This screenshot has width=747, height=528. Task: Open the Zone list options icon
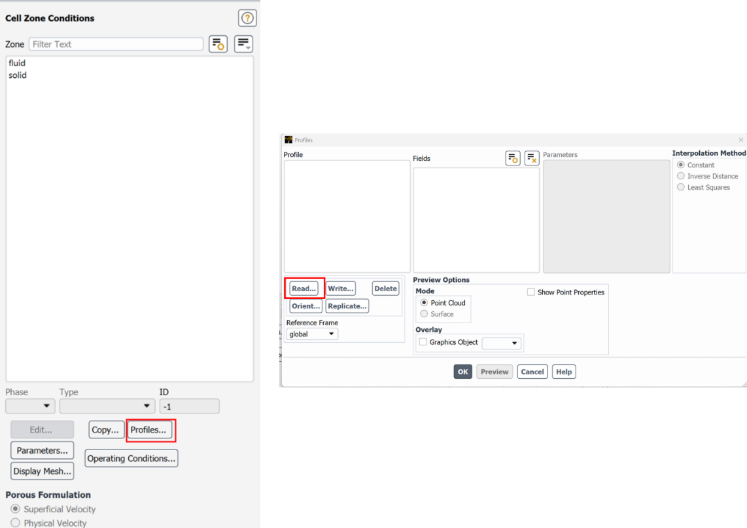[x=243, y=44]
